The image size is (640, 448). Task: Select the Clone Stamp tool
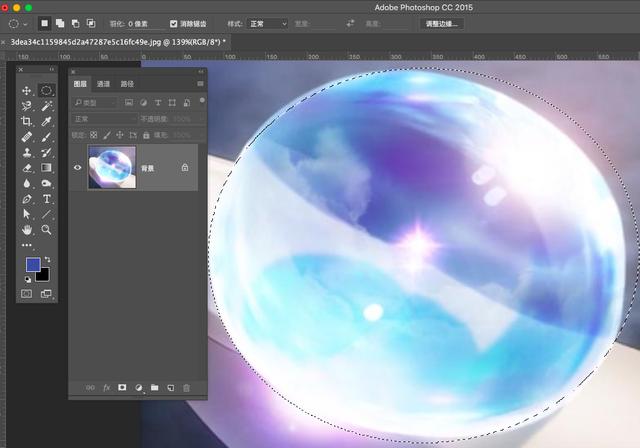[x=27, y=153]
